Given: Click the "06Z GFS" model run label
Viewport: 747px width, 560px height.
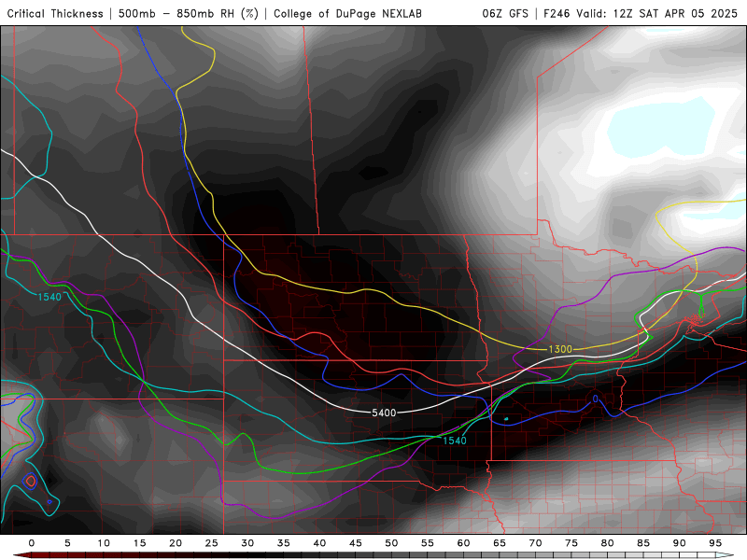Looking at the screenshot, I should click(505, 14).
